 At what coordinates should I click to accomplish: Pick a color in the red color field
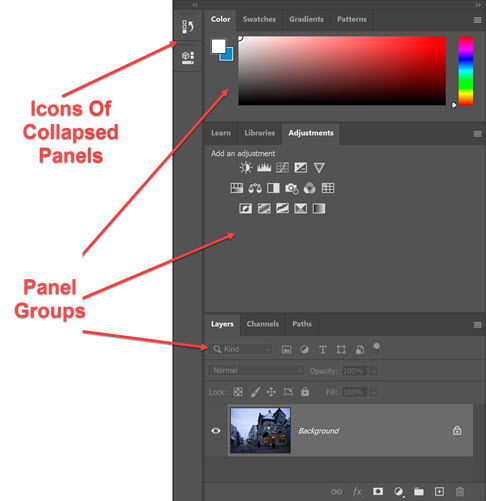tap(342, 71)
